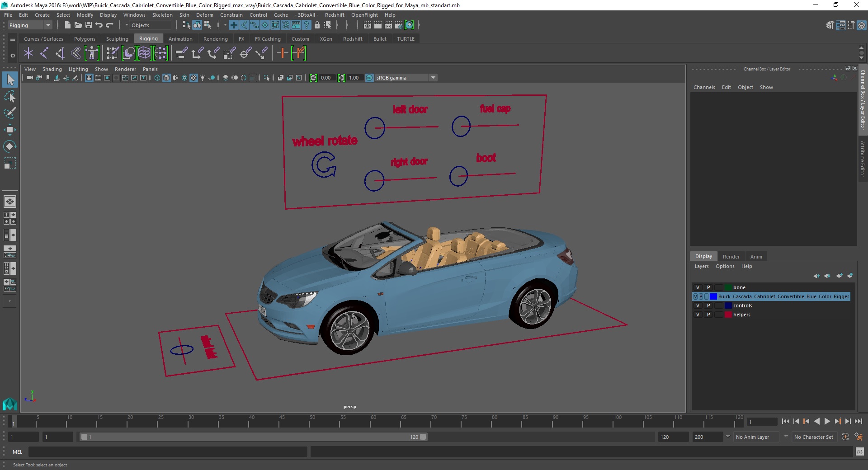Open the shelf menu gear icon

click(13, 56)
